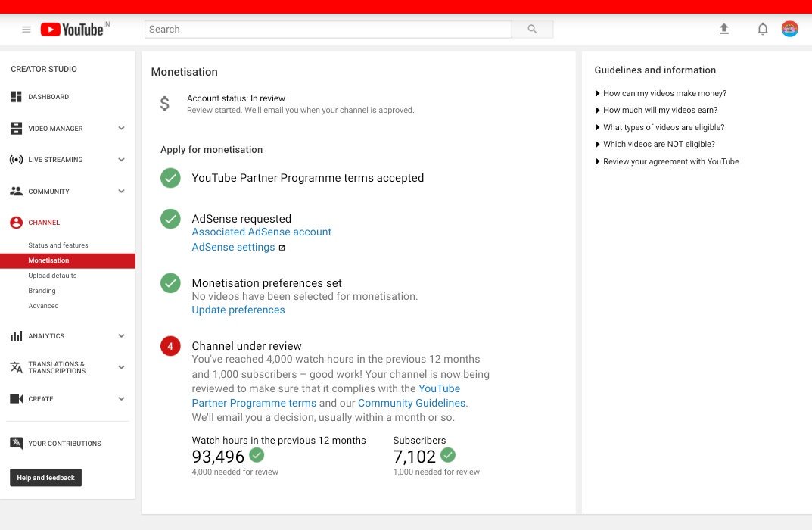Viewport: 812px width, 530px height.
Task: Open Advanced channel settings
Action: tap(43, 306)
